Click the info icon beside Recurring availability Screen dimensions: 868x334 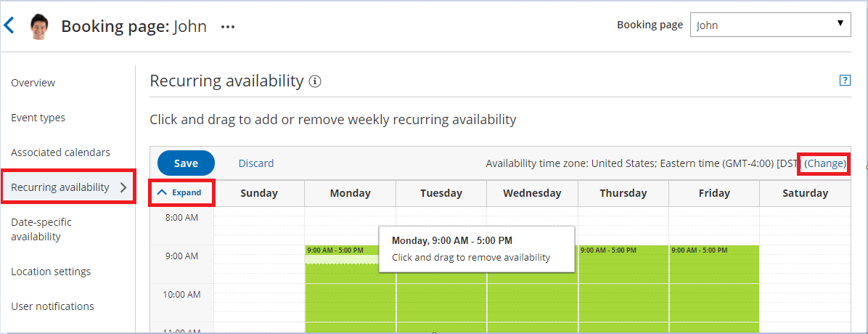pyautogui.click(x=315, y=81)
